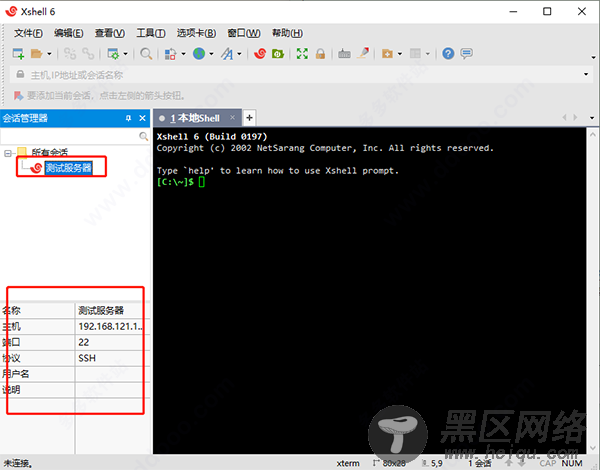
Task: Click the lock icon in address bar
Action: [20, 74]
